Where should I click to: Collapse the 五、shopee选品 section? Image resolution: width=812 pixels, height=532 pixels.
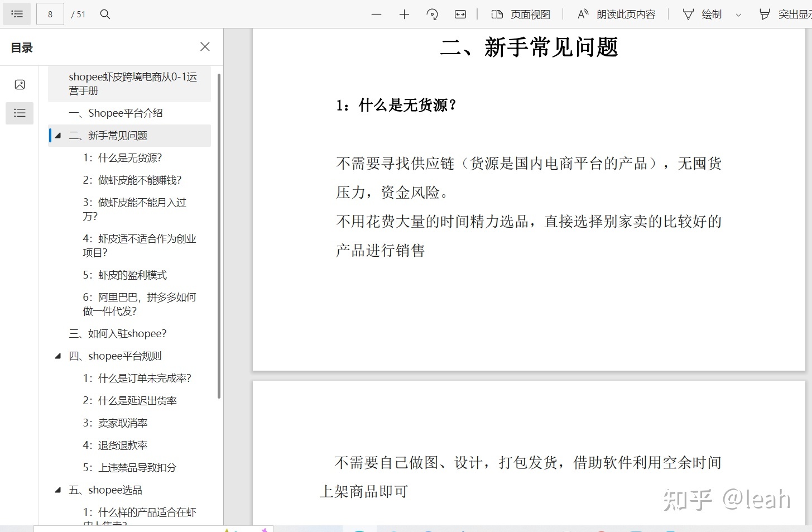pyautogui.click(x=58, y=490)
